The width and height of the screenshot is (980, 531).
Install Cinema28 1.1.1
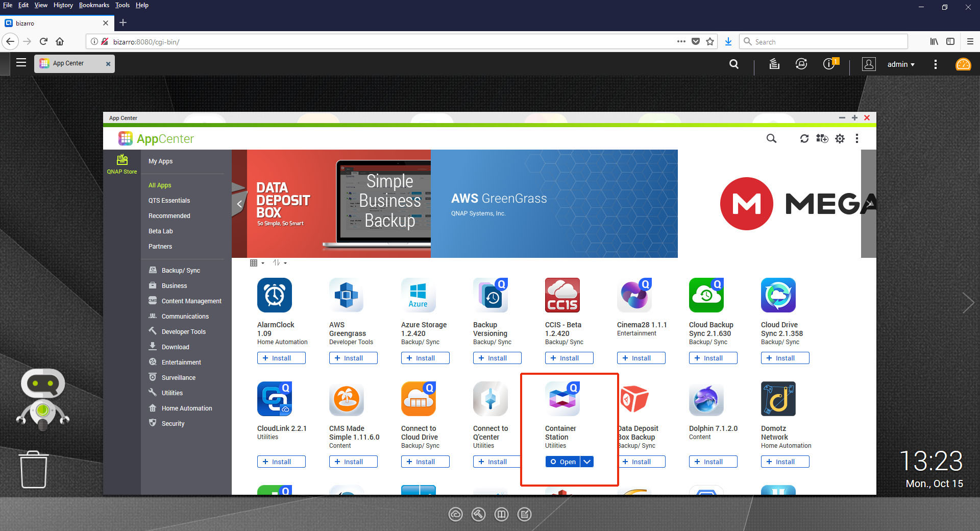click(641, 358)
